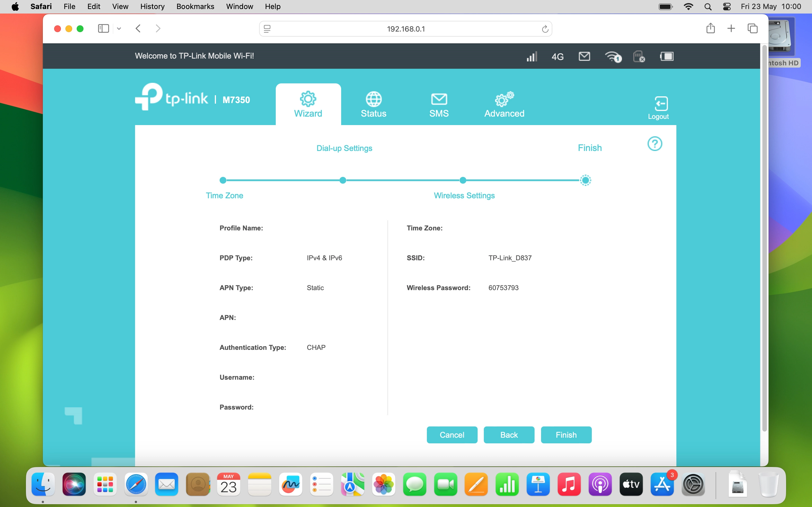Expand Safari sidebar options dropdown arrow
Viewport: 812px width, 507px height.
click(119, 29)
